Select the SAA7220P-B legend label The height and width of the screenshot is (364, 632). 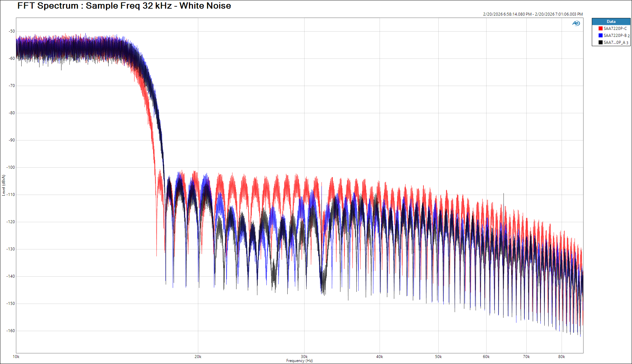[x=615, y=36]
